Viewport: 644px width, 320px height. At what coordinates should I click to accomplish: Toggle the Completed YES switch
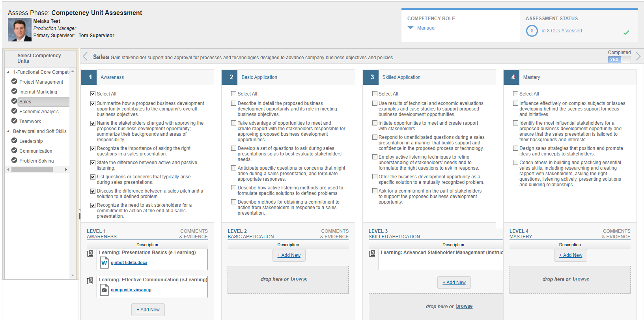619,59
